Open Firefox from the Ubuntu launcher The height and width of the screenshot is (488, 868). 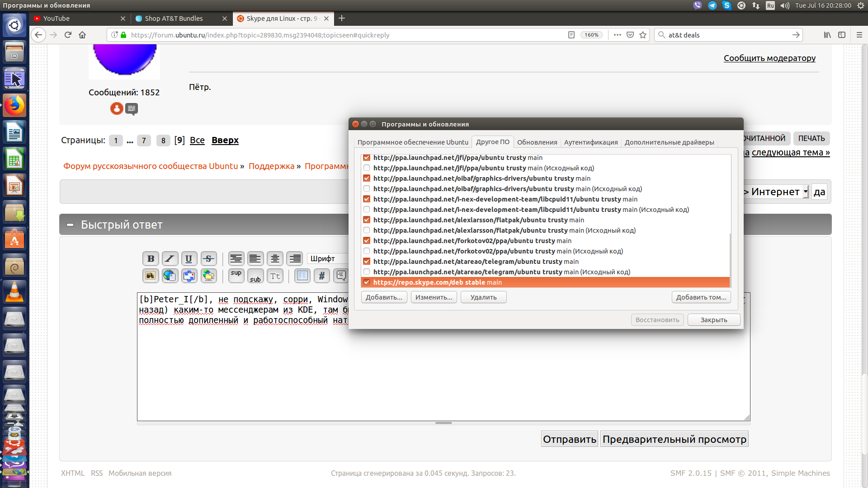click(x=14, y=106)
